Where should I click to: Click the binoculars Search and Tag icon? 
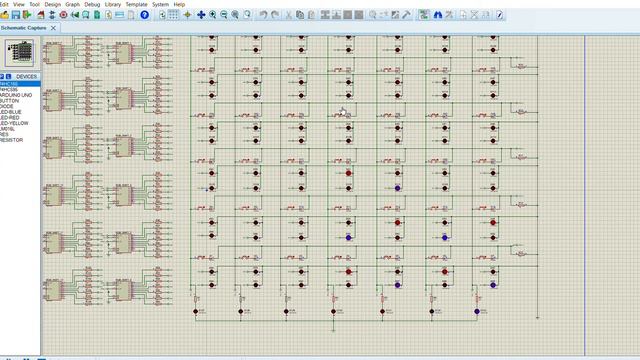tap(438, 15)
